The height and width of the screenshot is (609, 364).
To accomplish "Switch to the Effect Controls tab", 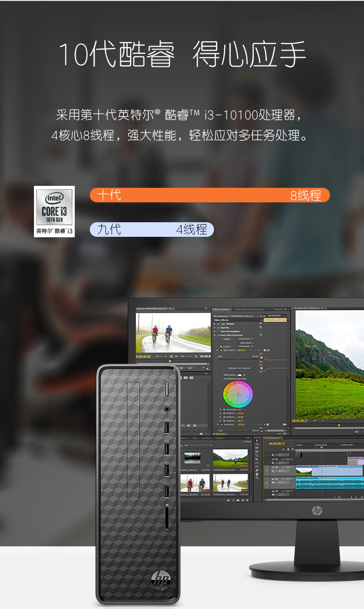I will pos(222,309).
